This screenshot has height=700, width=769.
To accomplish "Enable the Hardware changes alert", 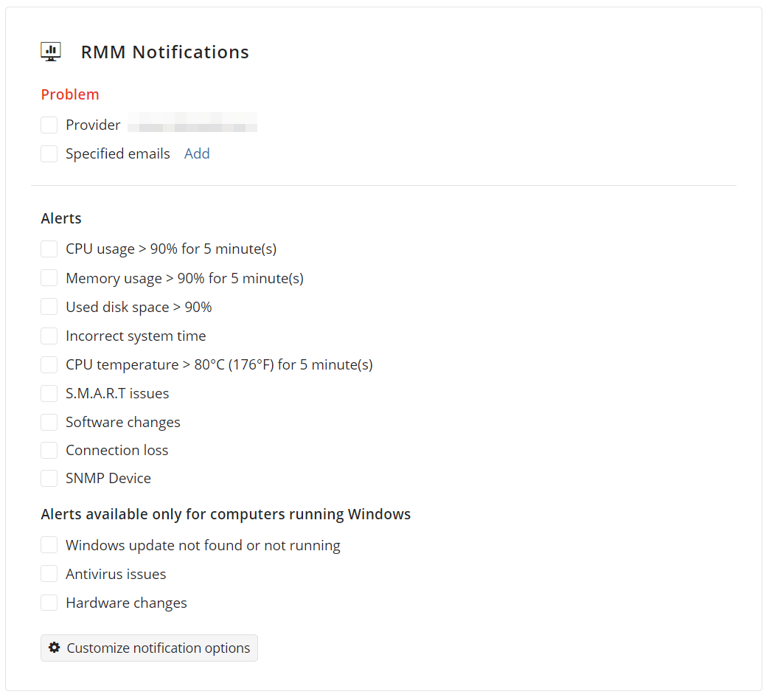I will (x=49, y=603).
